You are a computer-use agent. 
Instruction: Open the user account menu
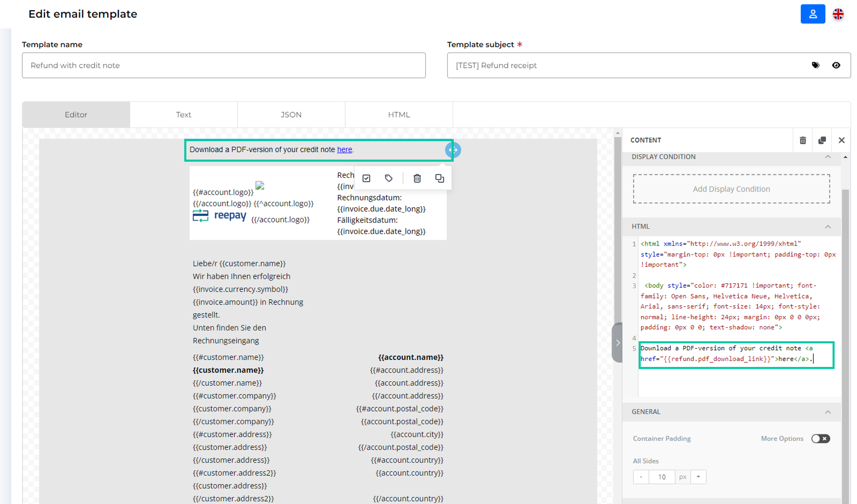coord(812,14)
